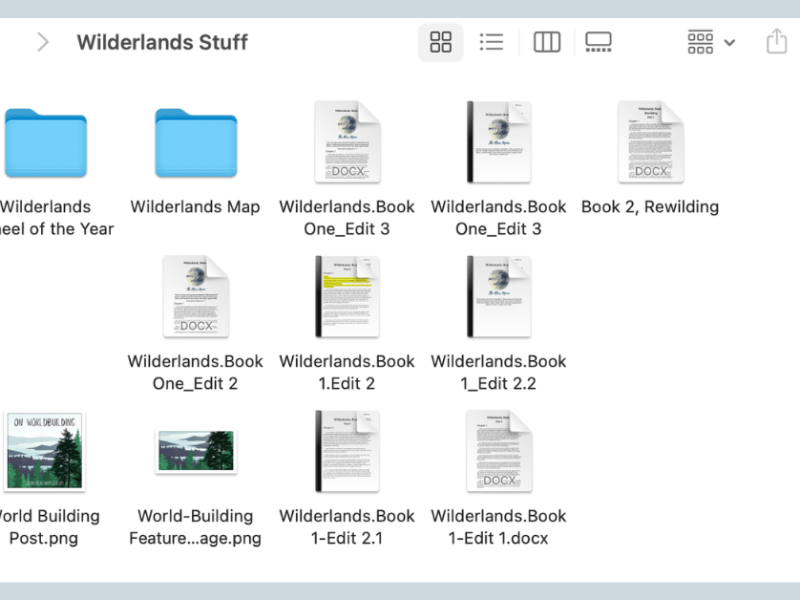The image size is (800, 600).
Task: Switch to column view
Action: tap(547, 42)
